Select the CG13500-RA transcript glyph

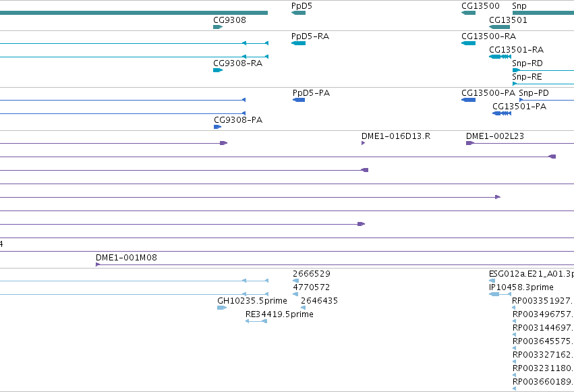pos(469,43)
